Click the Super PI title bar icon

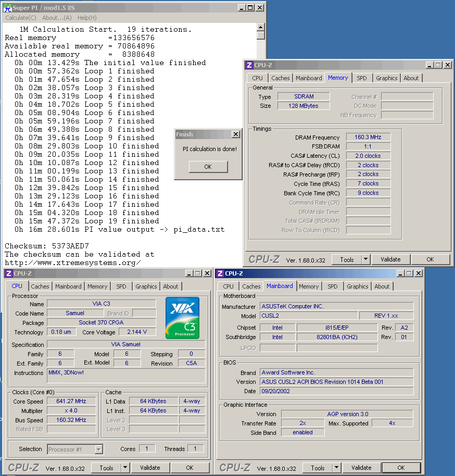tap(7, 8)
